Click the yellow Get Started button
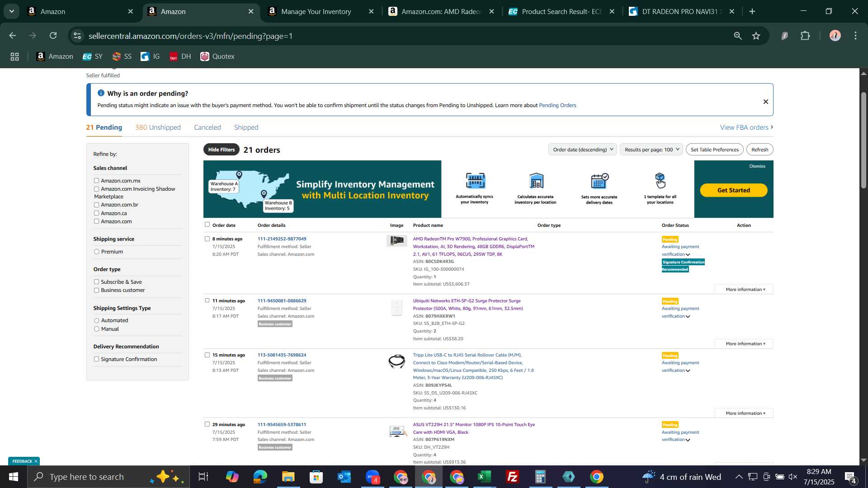The height and width of the screenshot is (488, 868). pyautogui.click(x=733, y=190)
